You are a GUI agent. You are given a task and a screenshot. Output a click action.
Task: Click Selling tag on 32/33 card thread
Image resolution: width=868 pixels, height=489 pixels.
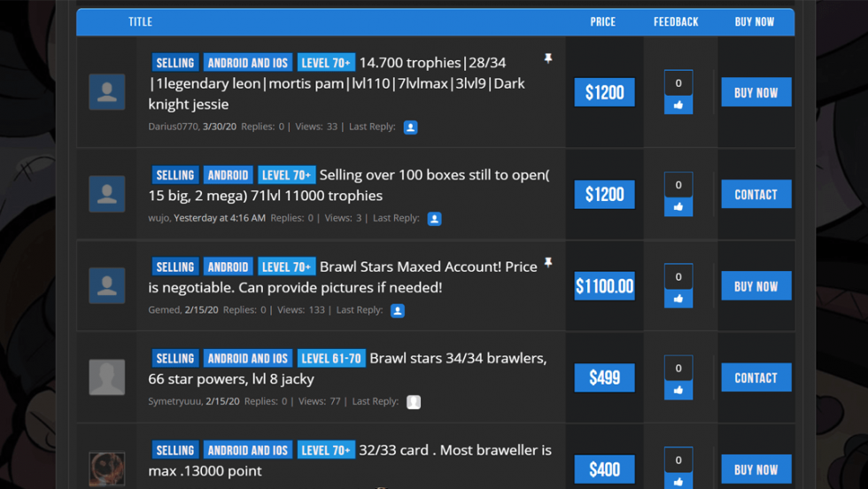pyautogui.click(x=175, y=450)
